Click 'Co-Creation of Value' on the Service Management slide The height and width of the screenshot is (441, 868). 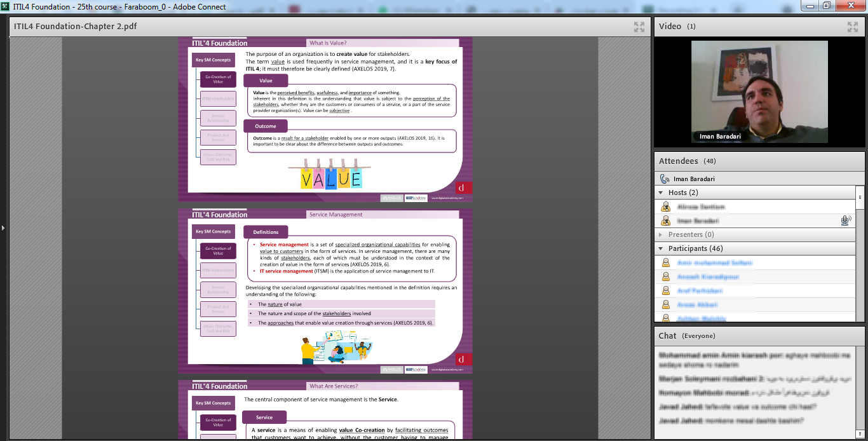(218, 251)
